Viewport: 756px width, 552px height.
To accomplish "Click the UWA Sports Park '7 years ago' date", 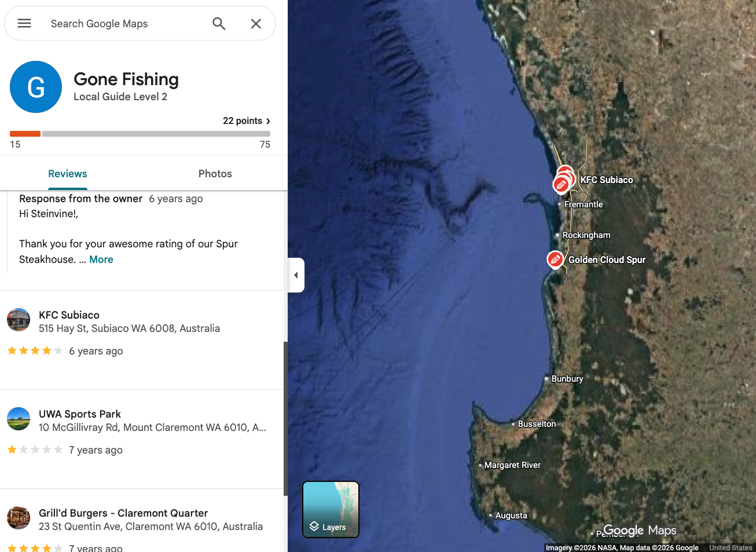I will click(x=96, y=450).
